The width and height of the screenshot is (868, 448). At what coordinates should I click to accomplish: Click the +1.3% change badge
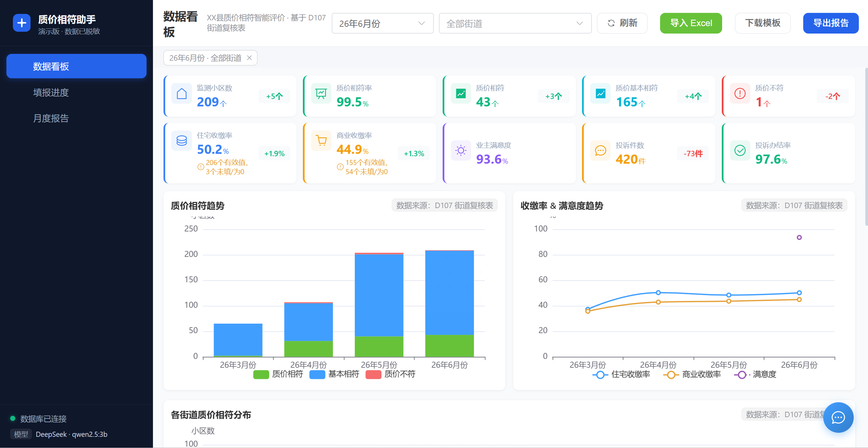414,154
